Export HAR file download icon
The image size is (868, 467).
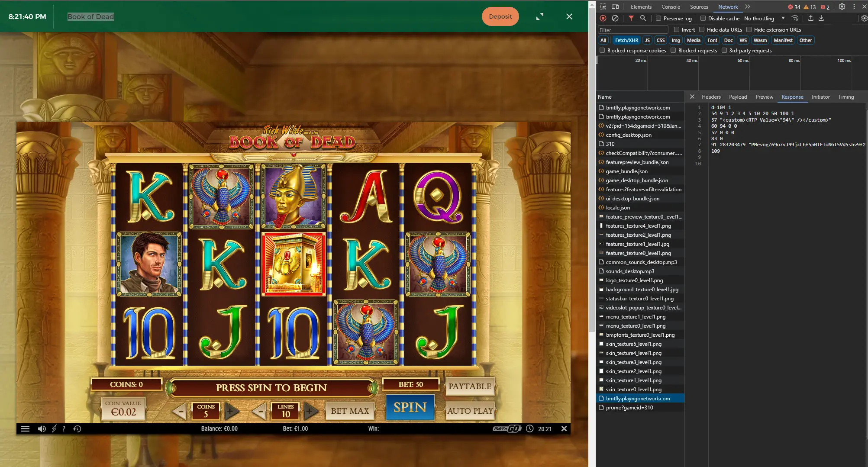coord(821,18)
